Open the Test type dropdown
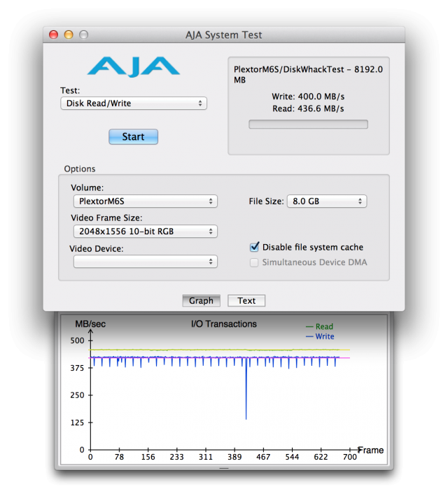 (x=134, y=104)
